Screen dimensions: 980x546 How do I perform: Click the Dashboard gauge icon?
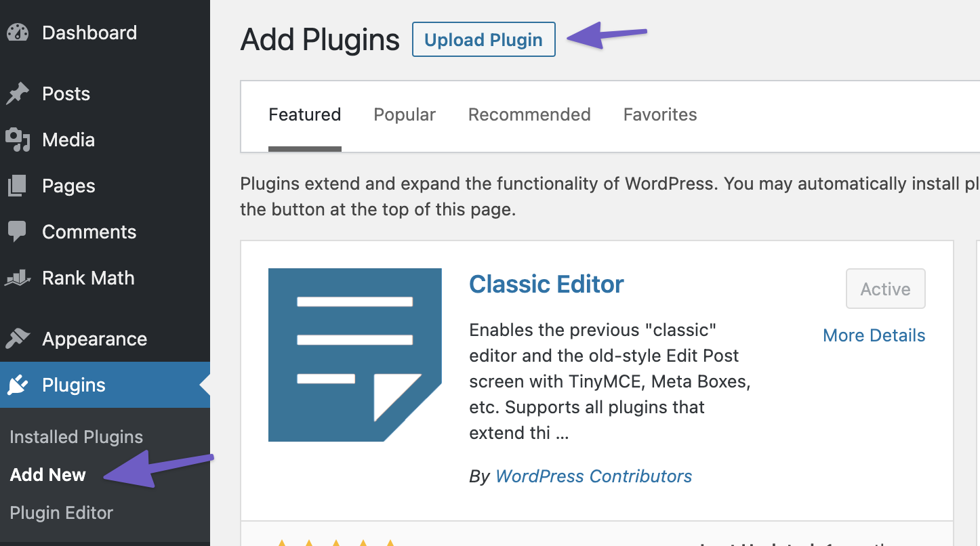click(x=18, y=33)
